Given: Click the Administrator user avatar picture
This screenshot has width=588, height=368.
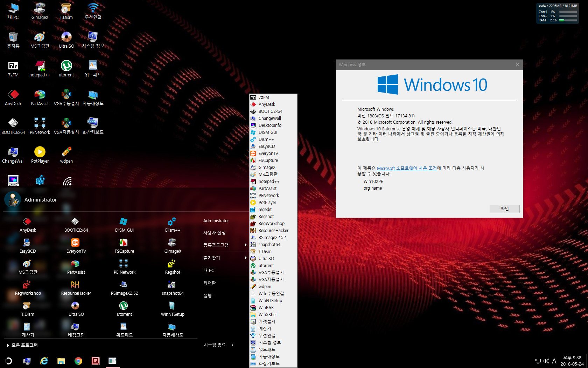Looking at the screenshot, I should click(x=13, y=199).
